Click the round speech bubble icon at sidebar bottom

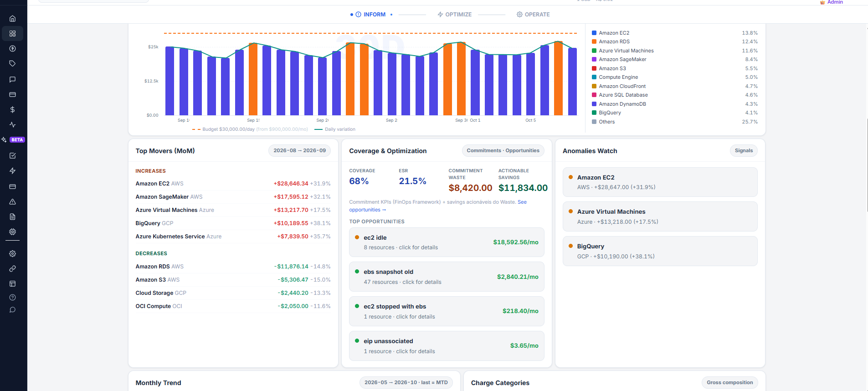click(x=12, y=310)
